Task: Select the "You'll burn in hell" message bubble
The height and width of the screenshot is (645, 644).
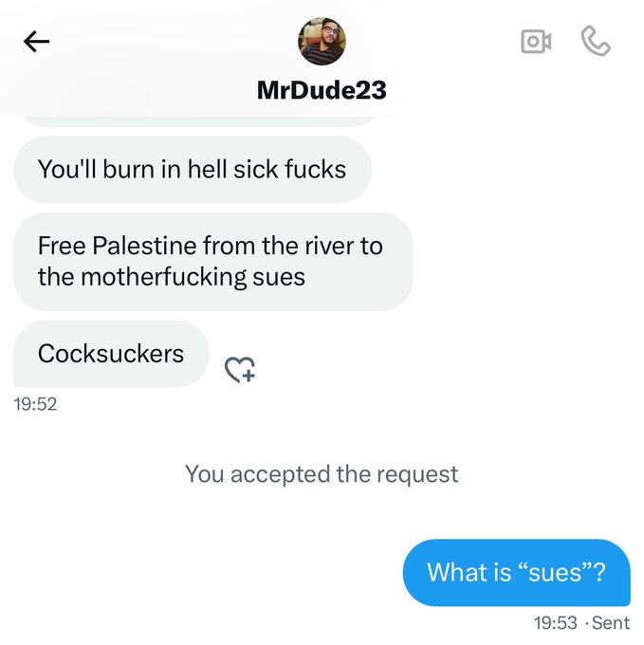Action: 192,170
